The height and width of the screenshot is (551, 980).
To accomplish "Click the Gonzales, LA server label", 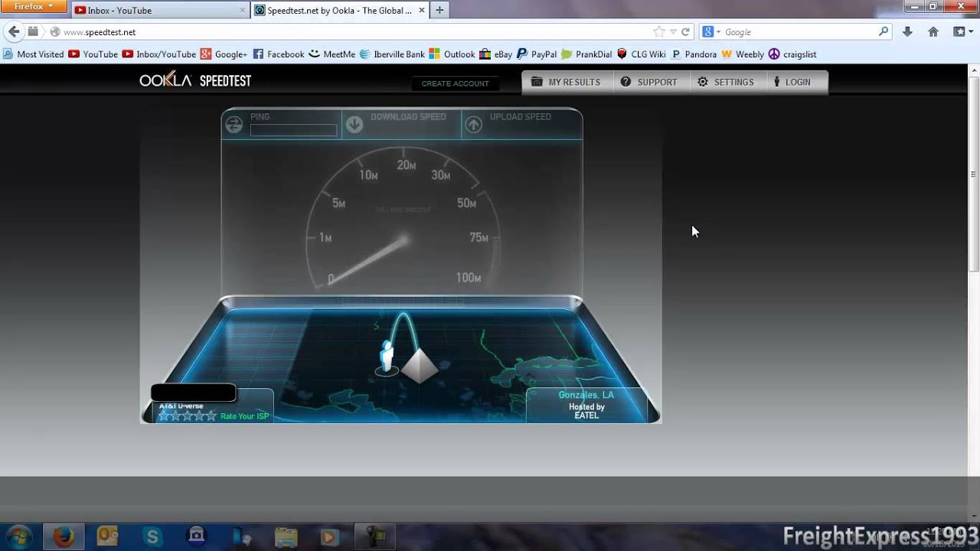I will [586, 395].
